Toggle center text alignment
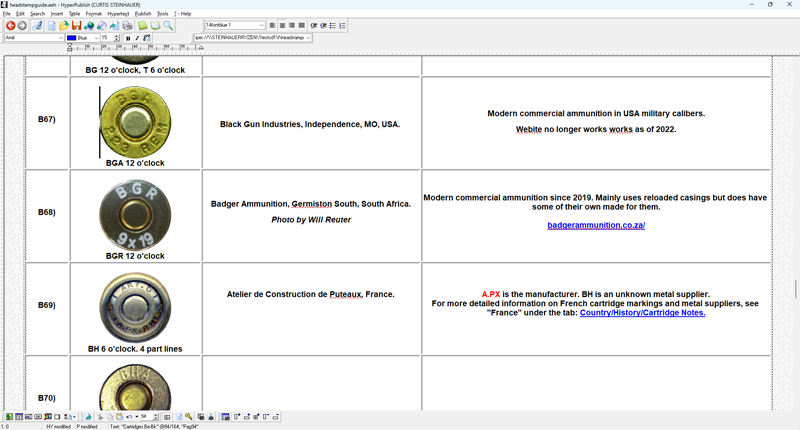This screenshot has height=430, width=800. (x=283, y=25)
